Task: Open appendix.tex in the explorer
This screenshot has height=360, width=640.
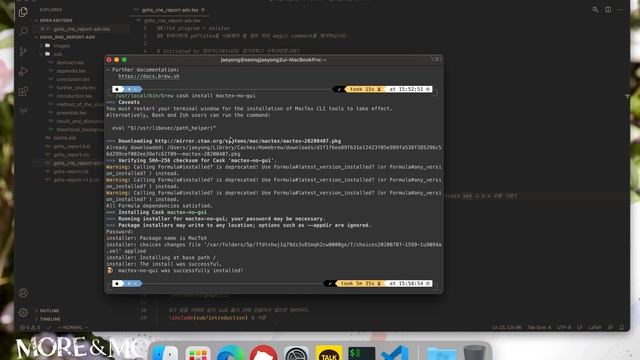Action: point(71,71)
